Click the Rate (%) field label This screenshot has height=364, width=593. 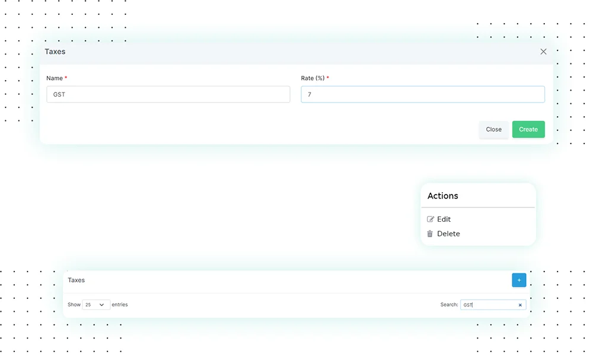coord(313,78)
